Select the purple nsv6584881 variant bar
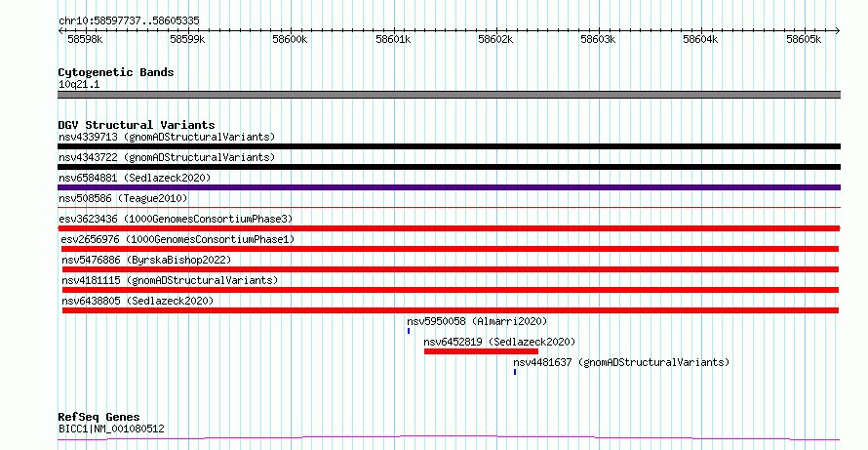The image size is (868, 450). pyautogui.click(x=449, y=187)
